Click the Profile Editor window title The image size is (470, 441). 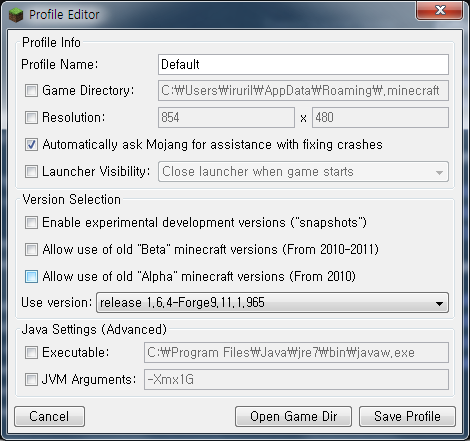(64, 15)
